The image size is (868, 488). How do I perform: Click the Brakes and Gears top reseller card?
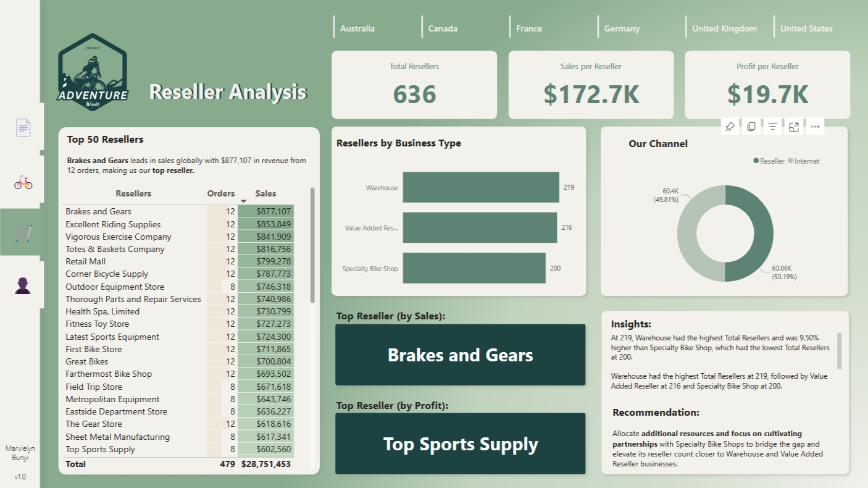tap(460, 355)
